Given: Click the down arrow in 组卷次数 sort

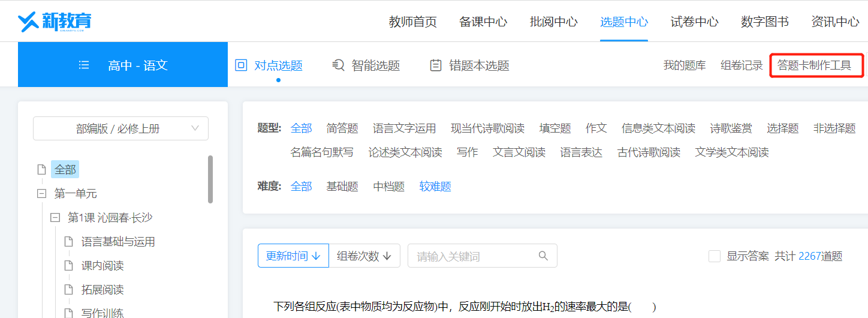Looking at the screenshot, I should click(387, 256).
